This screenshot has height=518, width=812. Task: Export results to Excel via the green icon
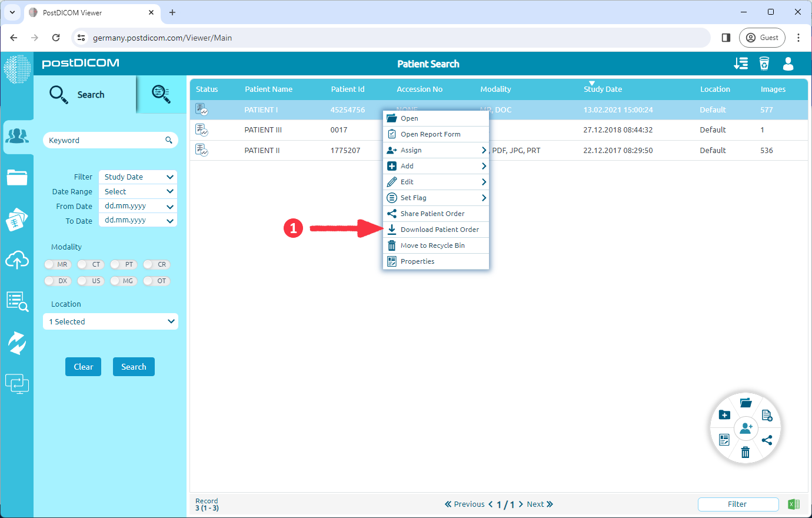point(793,504)
